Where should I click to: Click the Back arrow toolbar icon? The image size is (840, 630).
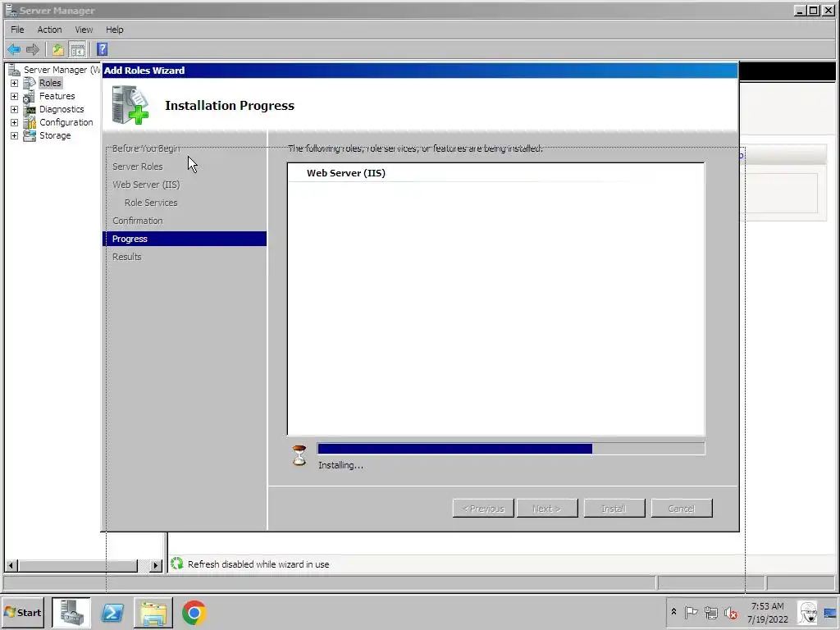click(x=14, y=50)
